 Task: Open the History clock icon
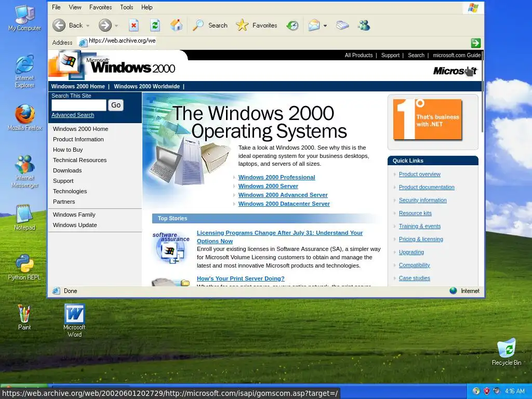292,25
